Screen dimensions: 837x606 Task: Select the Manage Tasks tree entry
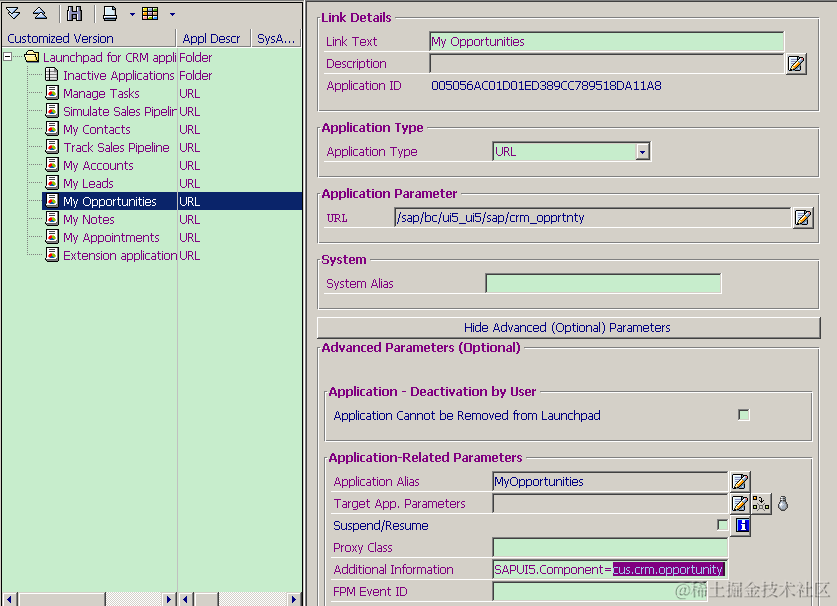click(101, 93)
